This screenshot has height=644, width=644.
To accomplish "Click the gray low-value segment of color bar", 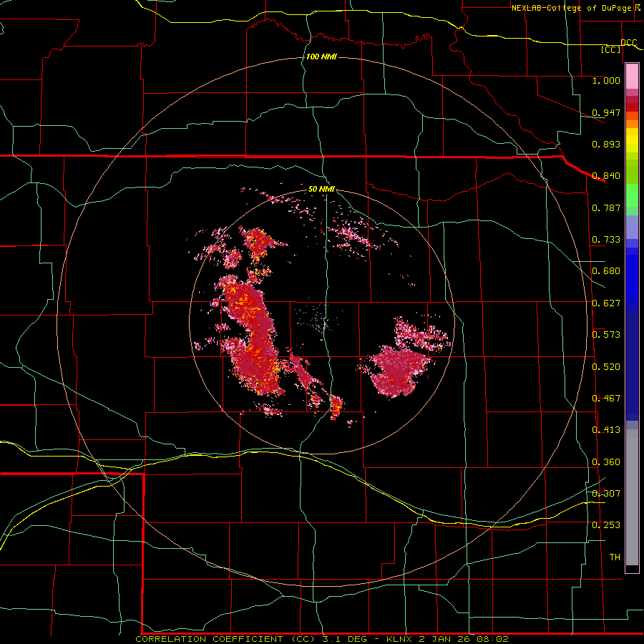I will (632, 497).
